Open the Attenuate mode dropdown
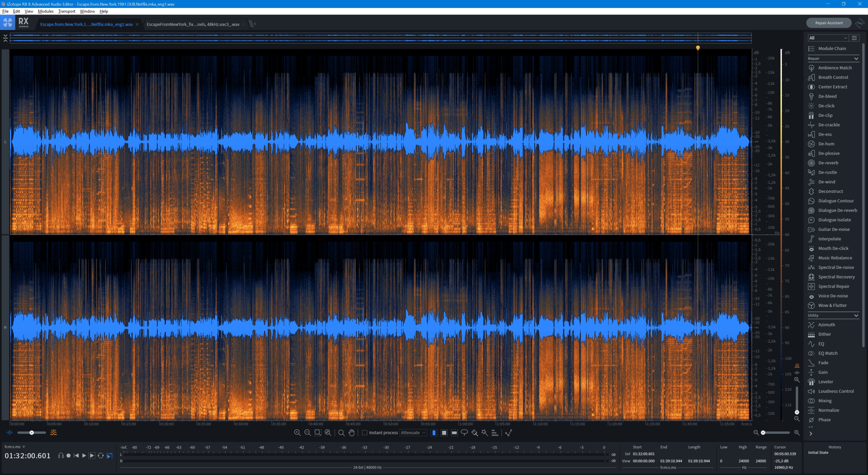 (413, 432)
